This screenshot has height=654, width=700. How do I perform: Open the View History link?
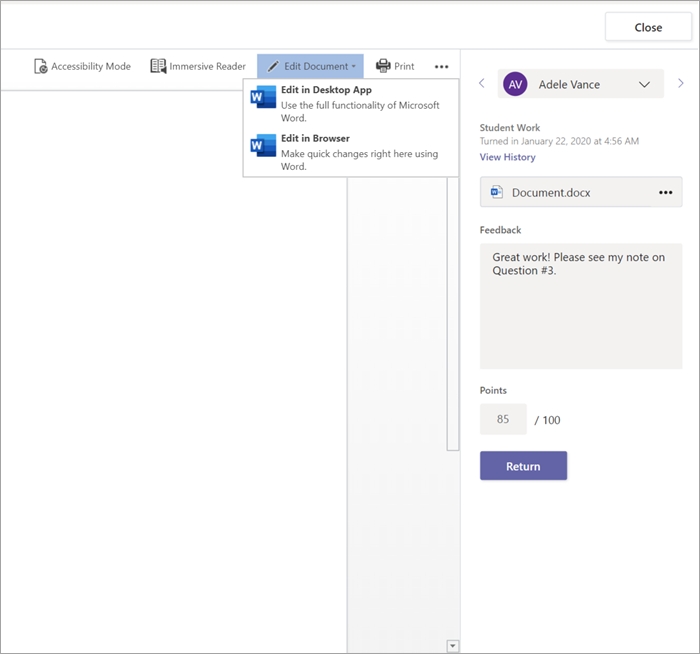[507, 157]
